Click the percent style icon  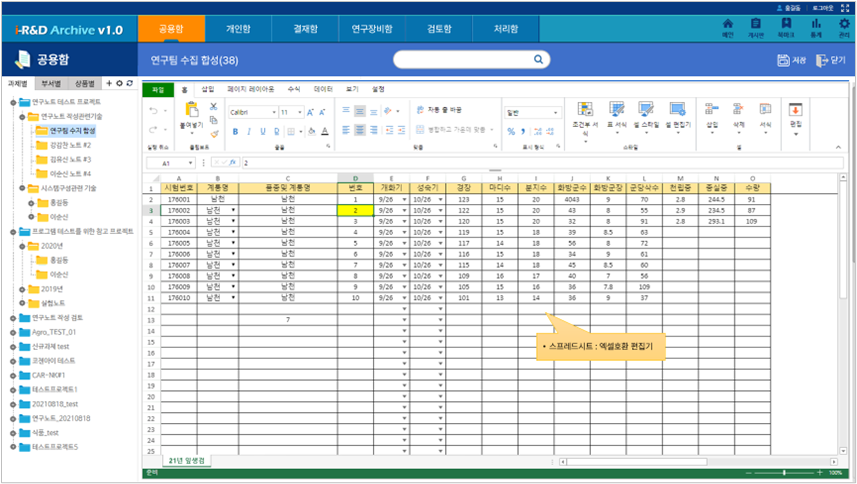click(x=511, y=131)
